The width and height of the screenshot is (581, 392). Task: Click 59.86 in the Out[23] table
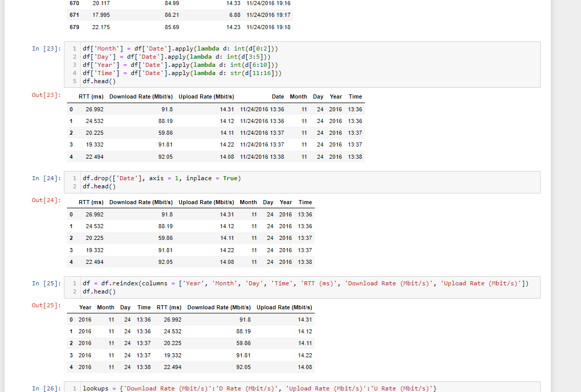click(166, 133)
